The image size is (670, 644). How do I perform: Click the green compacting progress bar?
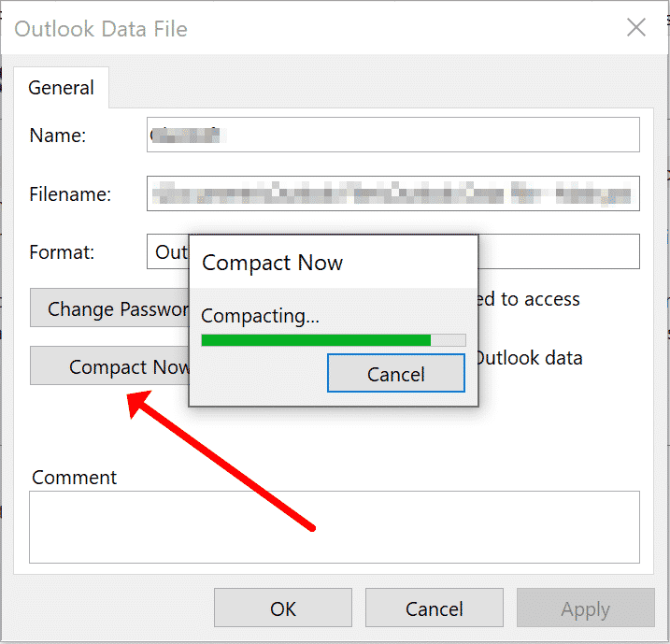tap(316, 340)
